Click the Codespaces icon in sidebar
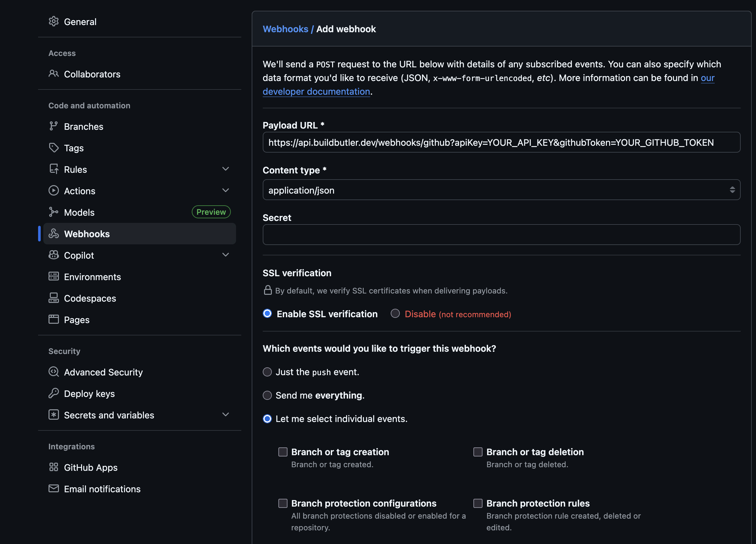756x544 pixels. tap(53, 298)
